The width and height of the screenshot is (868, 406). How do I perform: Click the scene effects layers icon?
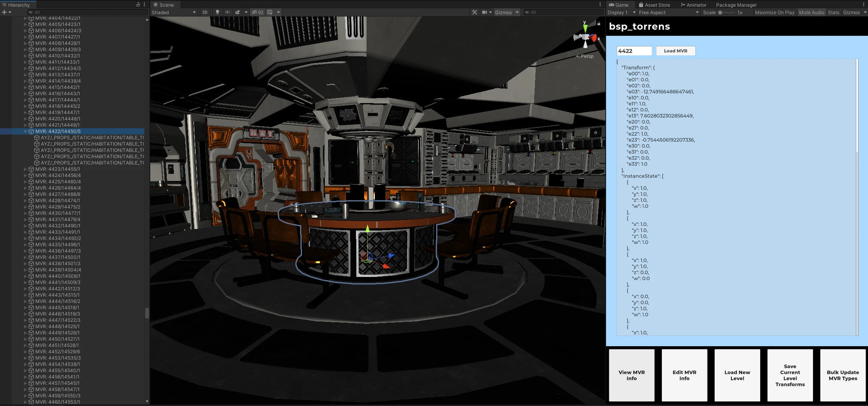point(238,12)
